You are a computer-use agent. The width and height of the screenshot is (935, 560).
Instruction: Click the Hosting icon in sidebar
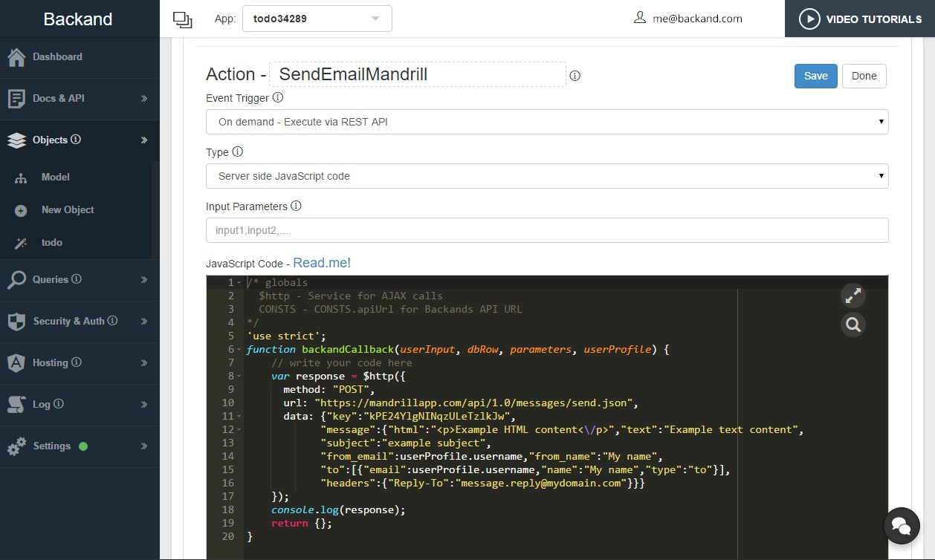16,363
